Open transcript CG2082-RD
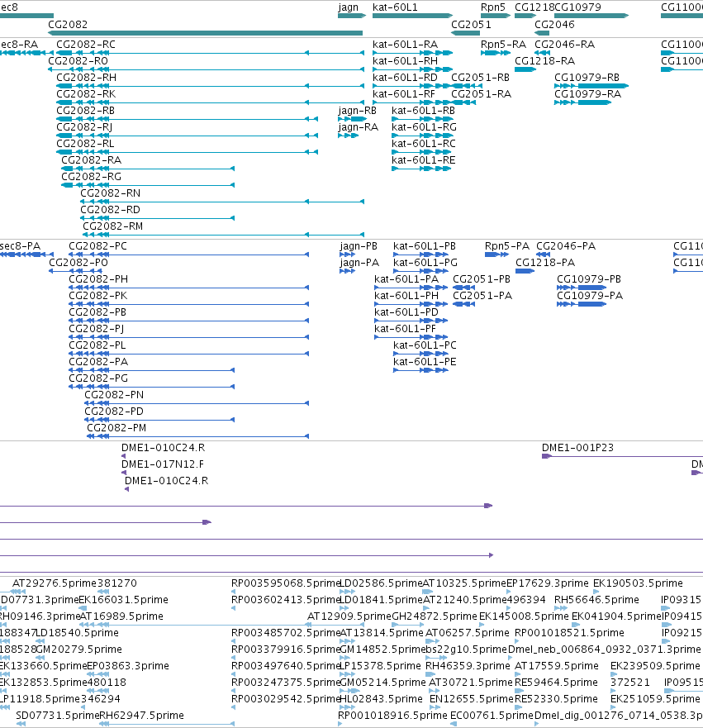703x728 pixels. [111, 210]
